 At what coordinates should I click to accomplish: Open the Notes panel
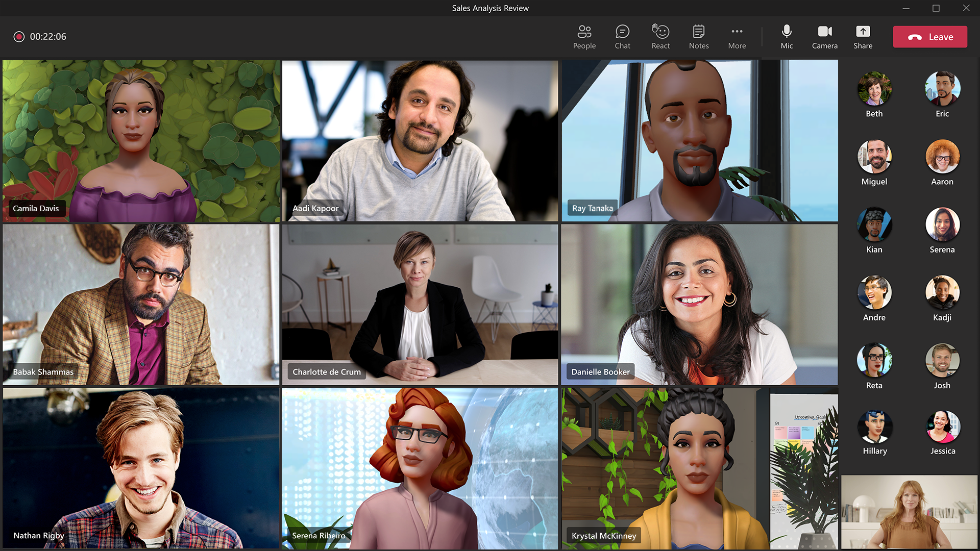coord(699,36)
